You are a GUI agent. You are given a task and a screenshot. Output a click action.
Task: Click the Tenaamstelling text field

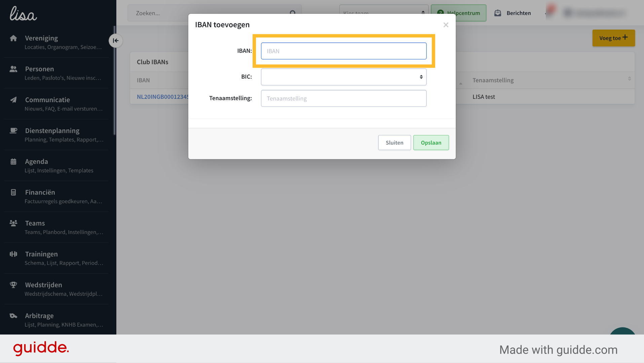tap(344, 98)
